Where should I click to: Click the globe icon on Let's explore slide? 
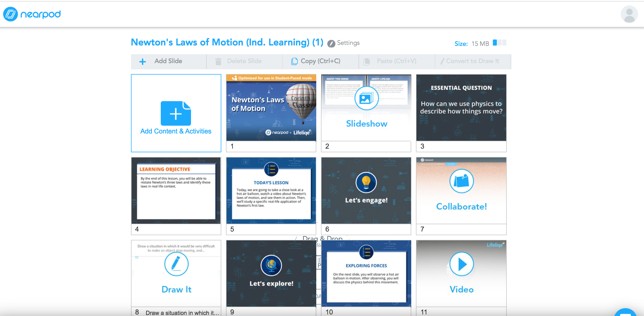click(271, 265)
